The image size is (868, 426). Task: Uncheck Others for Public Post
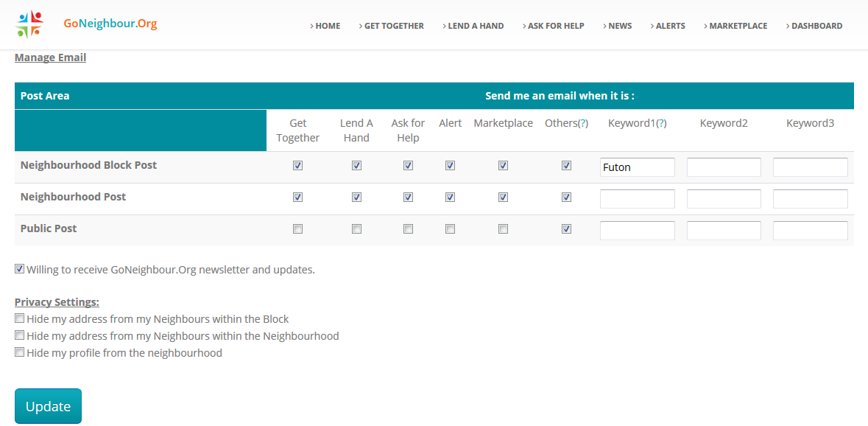(566, 229)
